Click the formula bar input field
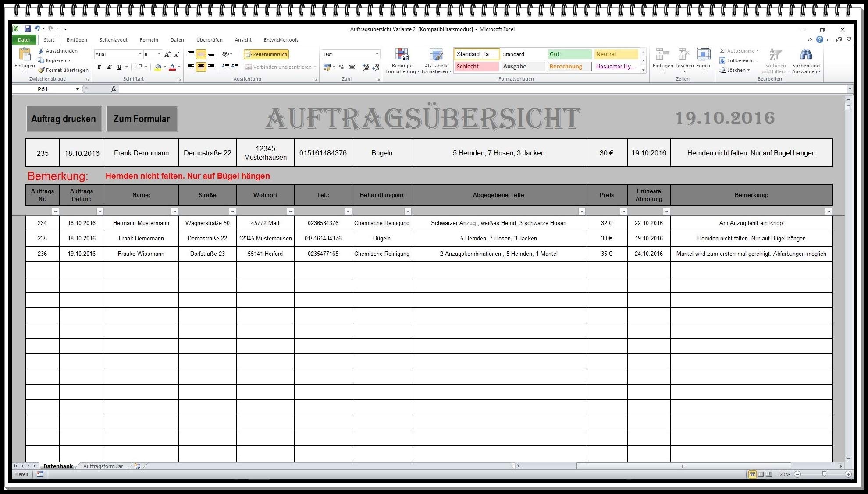The image size is (868, 494). [482, 89]
